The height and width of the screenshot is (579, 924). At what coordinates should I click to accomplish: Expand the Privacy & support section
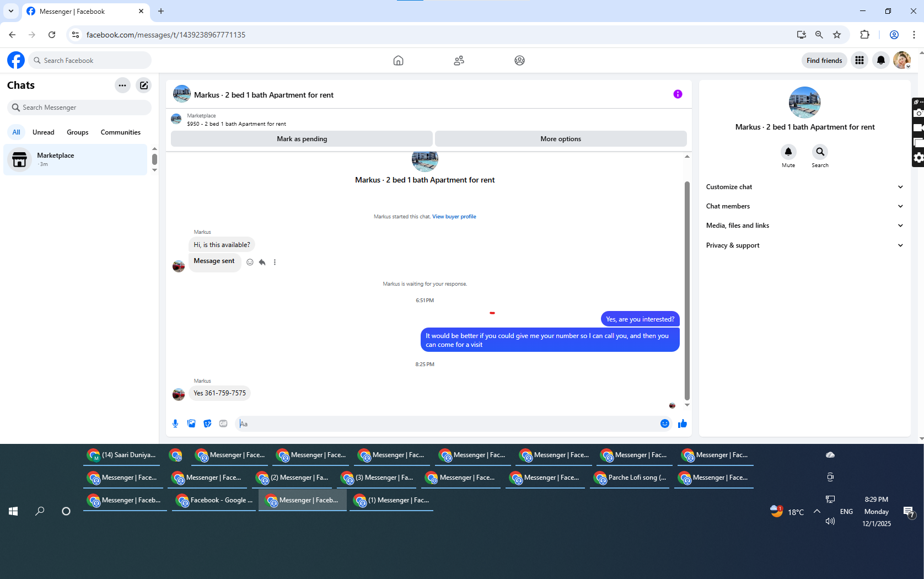[x=805, y=245]
